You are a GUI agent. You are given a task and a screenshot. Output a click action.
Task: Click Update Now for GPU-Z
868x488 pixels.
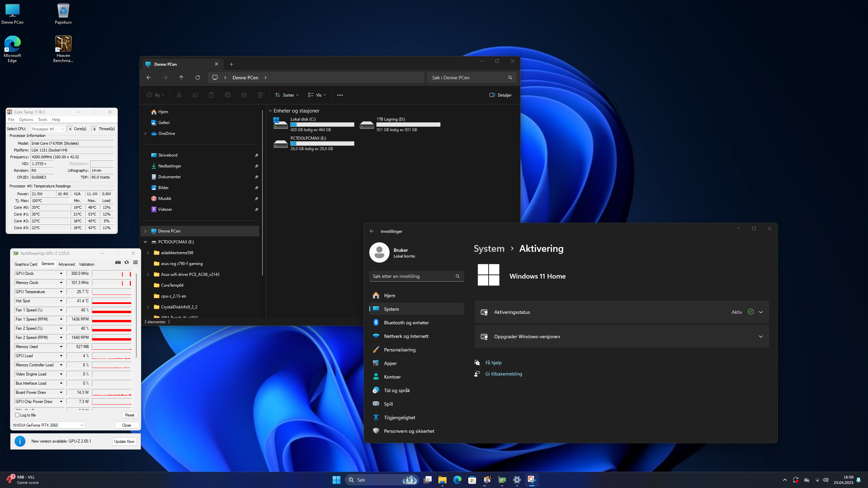[x=124, y=441]
